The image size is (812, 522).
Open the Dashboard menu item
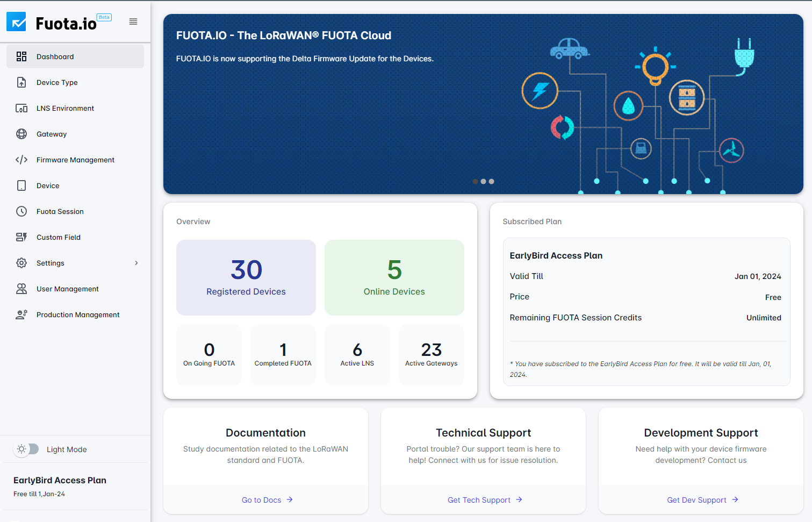point(75,56)
